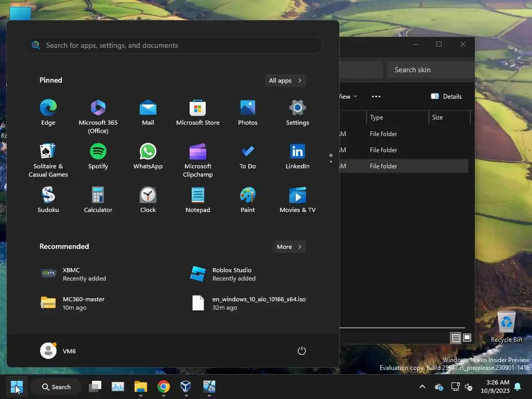Viewport: 532px width, 399px height.
Task: Open taskbar Search box
Action: point(56,387)
